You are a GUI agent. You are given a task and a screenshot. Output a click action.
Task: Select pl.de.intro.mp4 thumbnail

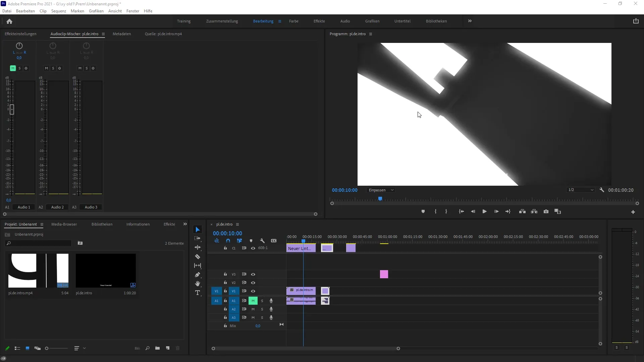click(39, 270)
